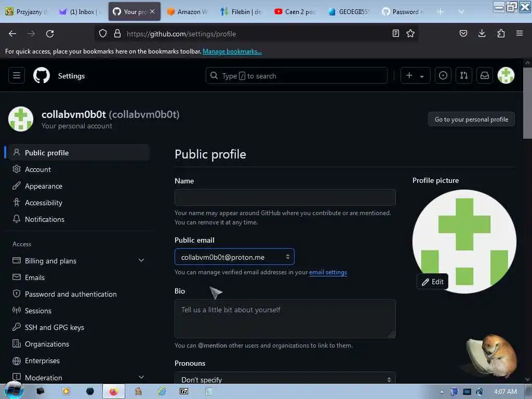Click the email settings link
The width and height of the screenshot is (532, 399).
(328, 272)
